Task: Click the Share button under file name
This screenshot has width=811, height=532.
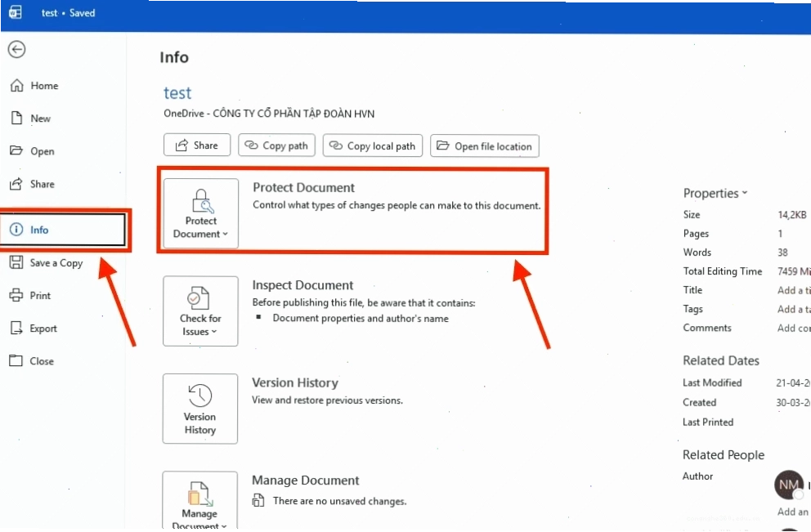Action: tap(196, 145)
